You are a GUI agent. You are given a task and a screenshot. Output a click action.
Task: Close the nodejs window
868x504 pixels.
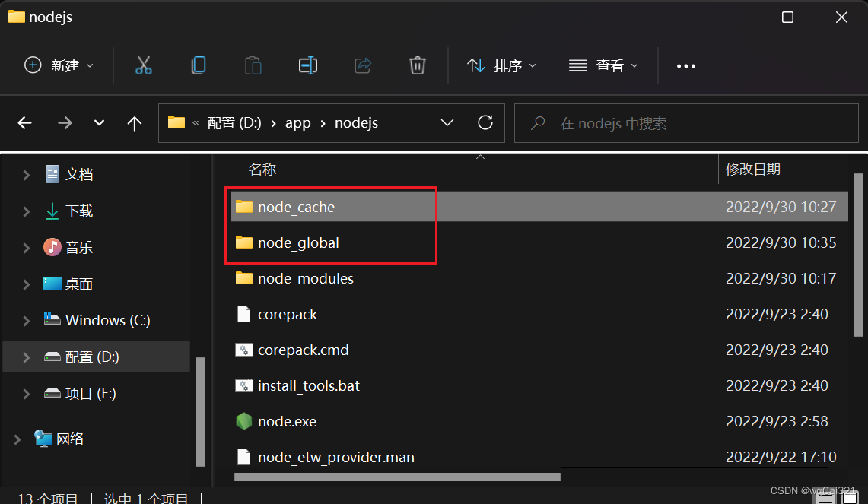point(841,17)
